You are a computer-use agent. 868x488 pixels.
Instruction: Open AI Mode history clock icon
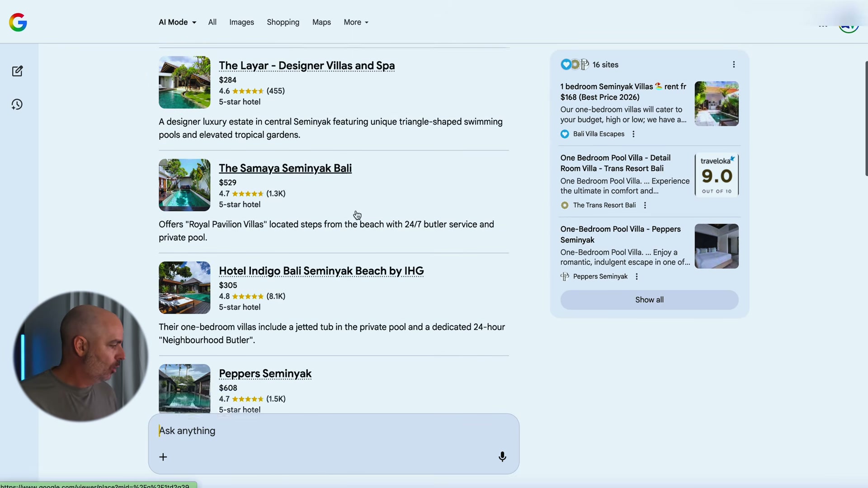coord(17,104)
